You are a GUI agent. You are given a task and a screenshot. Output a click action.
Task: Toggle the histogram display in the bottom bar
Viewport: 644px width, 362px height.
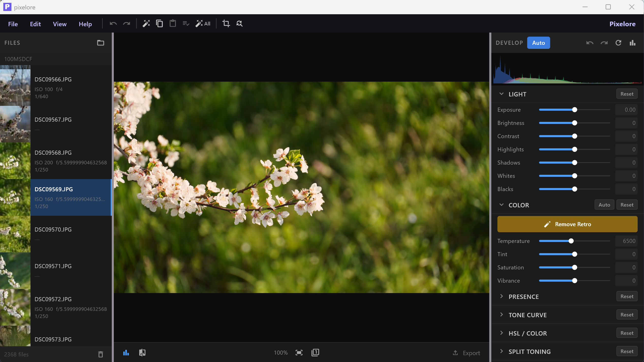[126, 353]
